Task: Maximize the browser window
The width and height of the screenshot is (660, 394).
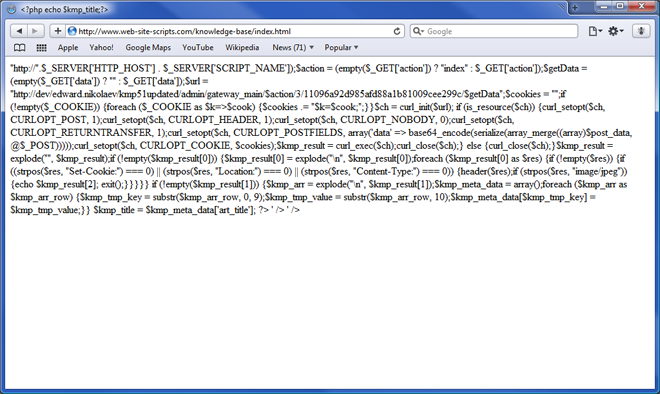Action: coord(620,6)
